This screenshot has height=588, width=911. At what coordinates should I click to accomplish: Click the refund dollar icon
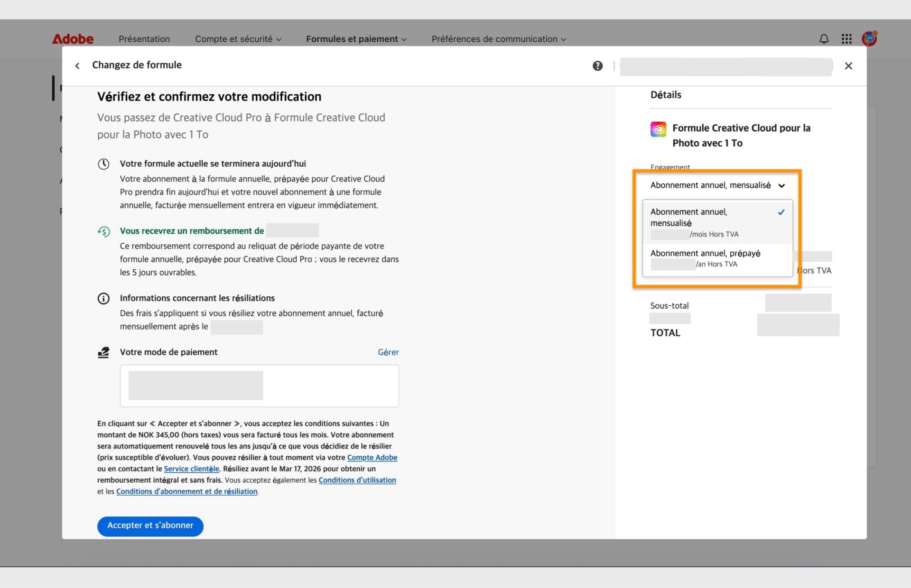tap(104, 232)
